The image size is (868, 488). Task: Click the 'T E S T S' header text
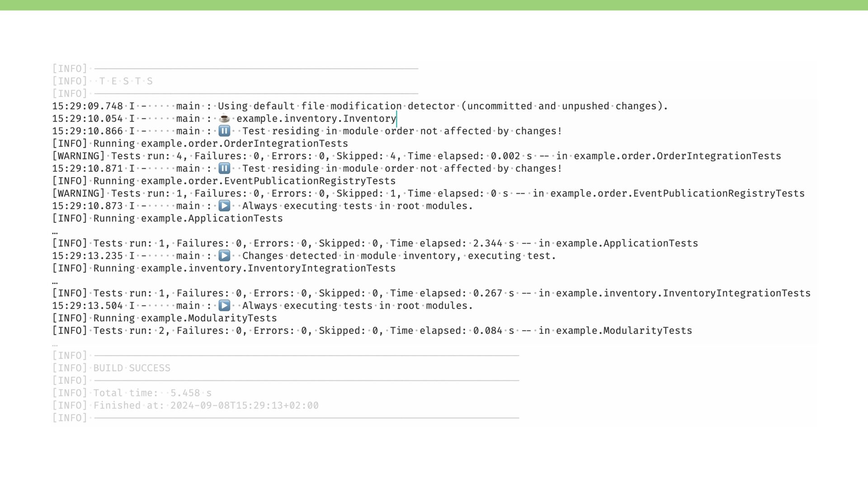(126, 81)
